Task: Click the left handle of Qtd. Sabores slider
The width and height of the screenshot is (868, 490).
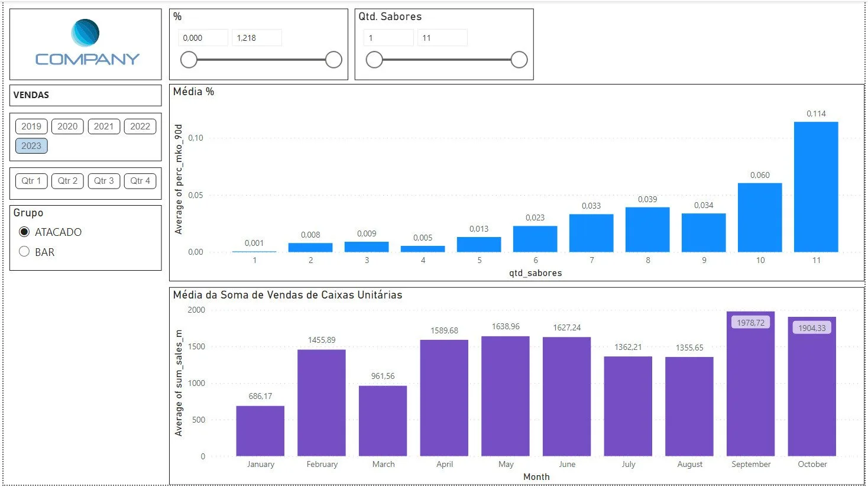Action: [x=374, y=60]
